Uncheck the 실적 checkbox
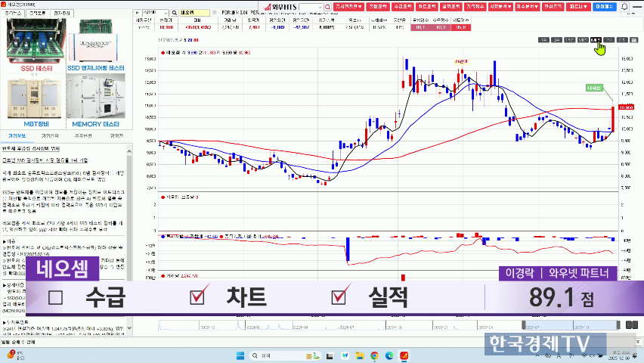 coord(342,296)
